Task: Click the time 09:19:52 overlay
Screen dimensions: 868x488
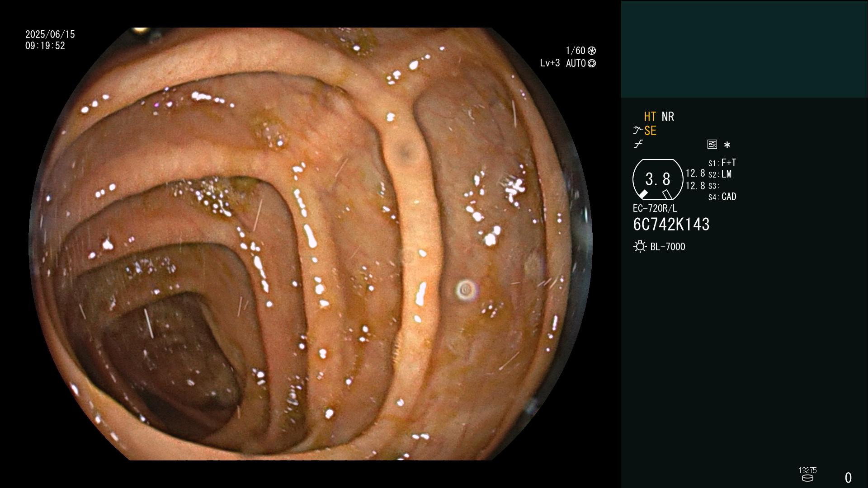Action: pos(45,46)
